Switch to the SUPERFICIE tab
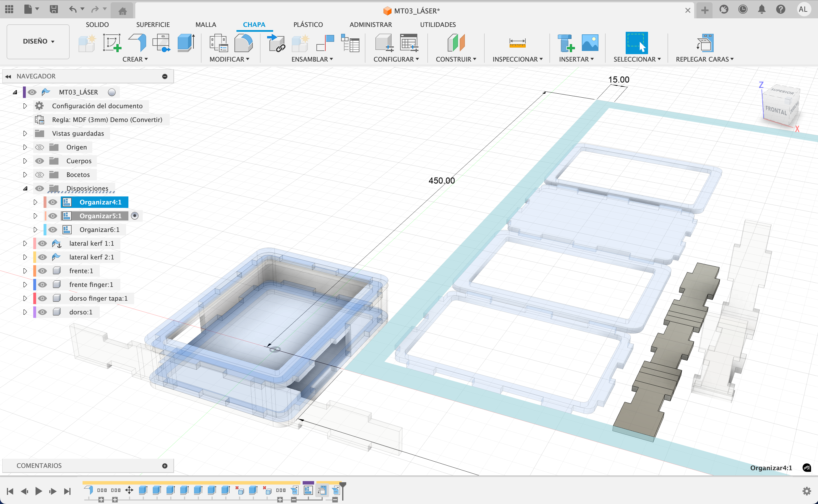Image resolution: width=818 pixels, height=504 pixels. pyautogui.click(x=153, y=25)
